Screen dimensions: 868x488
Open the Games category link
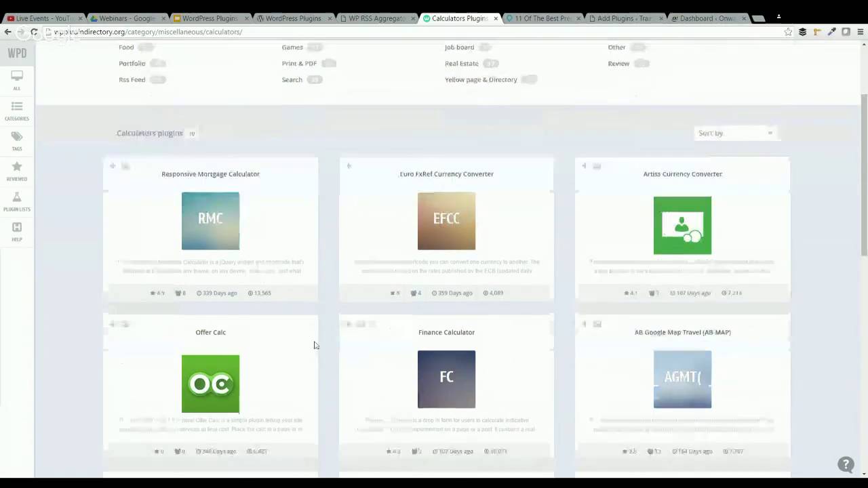pos(292,47)
